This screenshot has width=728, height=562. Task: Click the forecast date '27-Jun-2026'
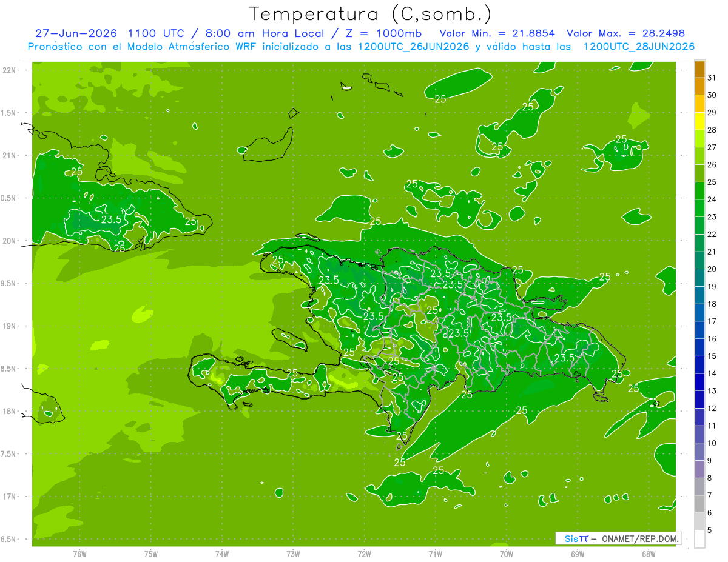(76, 33)
